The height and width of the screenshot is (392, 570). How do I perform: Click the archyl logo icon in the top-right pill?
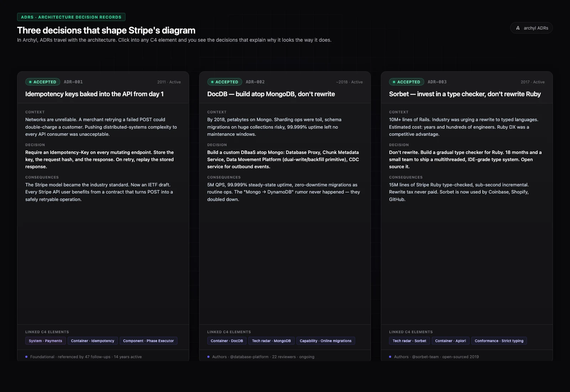(518, 28)
